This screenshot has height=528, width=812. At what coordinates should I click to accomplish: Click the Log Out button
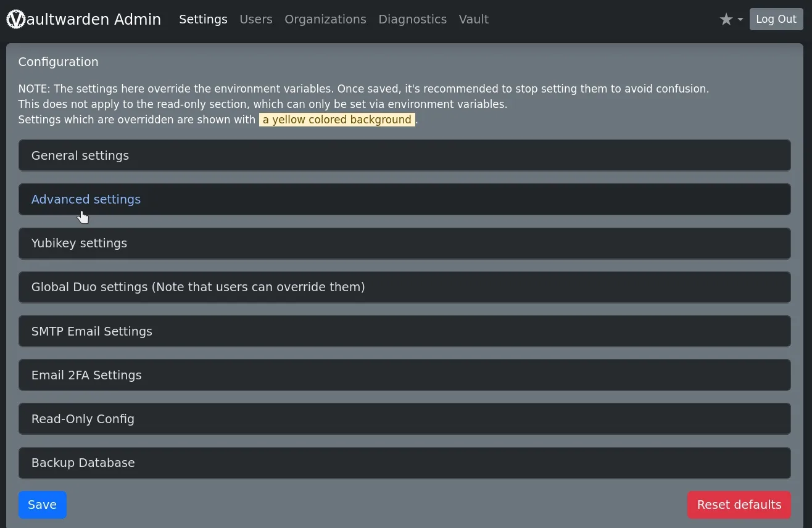click(776, 19)
